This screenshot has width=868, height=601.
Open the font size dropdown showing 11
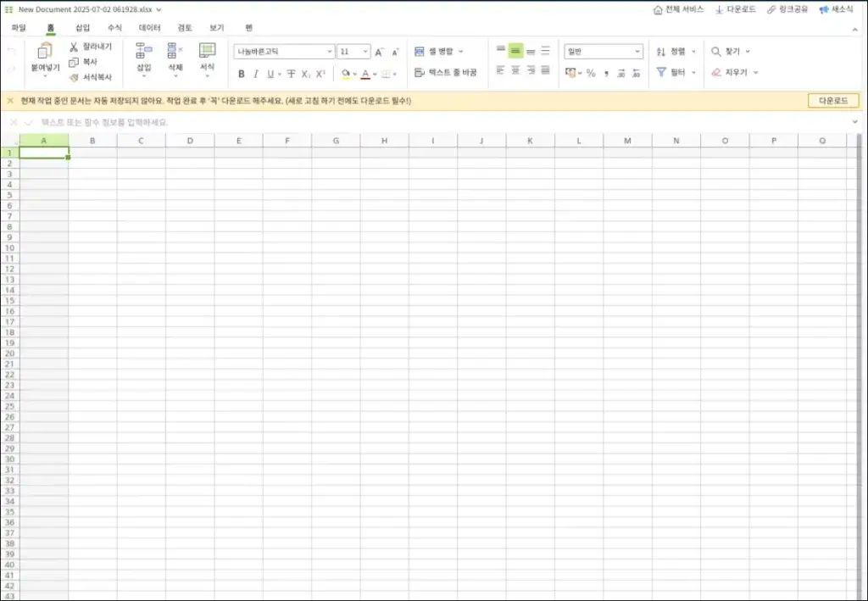[x=353, y=52]
